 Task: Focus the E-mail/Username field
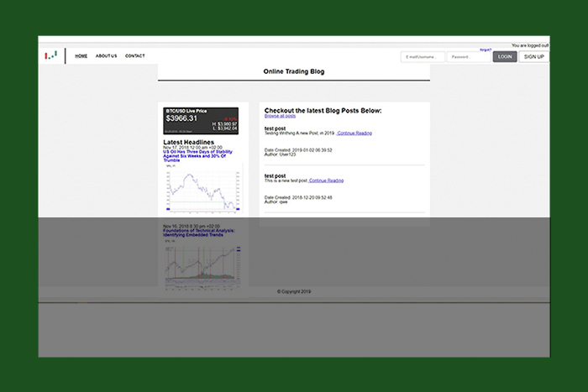(x=423, y=57)
